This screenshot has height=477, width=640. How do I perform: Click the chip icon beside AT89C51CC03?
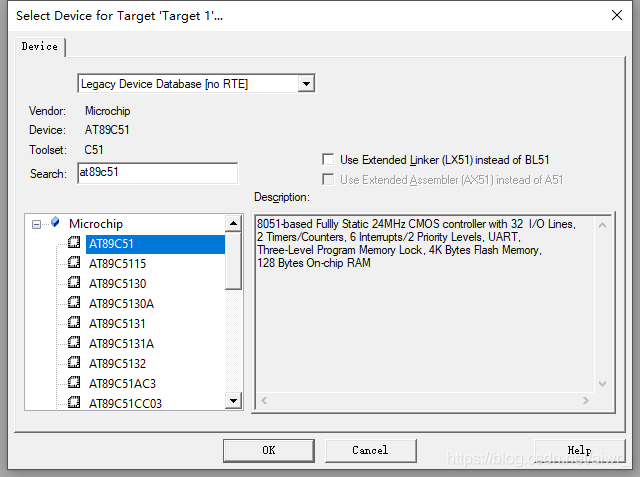pyautogui.click(x=74, y=402)
